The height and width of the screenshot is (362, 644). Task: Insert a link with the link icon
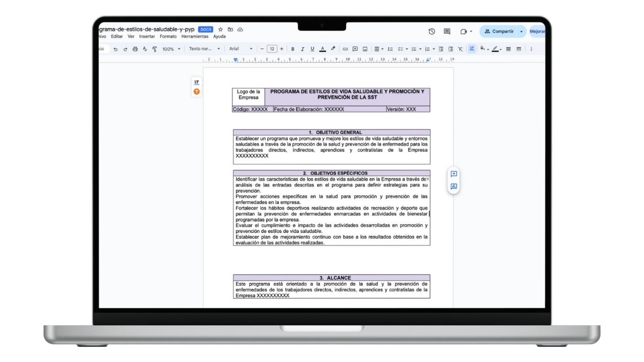[x=345, y=49]
